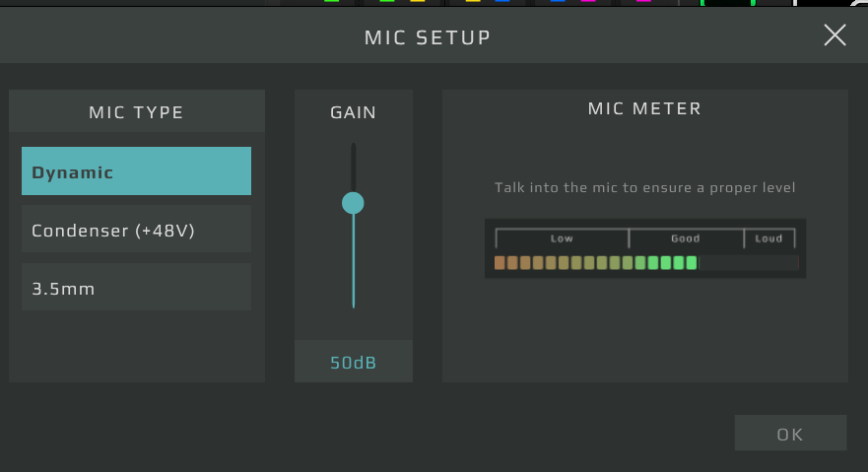Click the Loud range label on meter
The height and width of the screenshot is (472, 868).
pos(768,238)
